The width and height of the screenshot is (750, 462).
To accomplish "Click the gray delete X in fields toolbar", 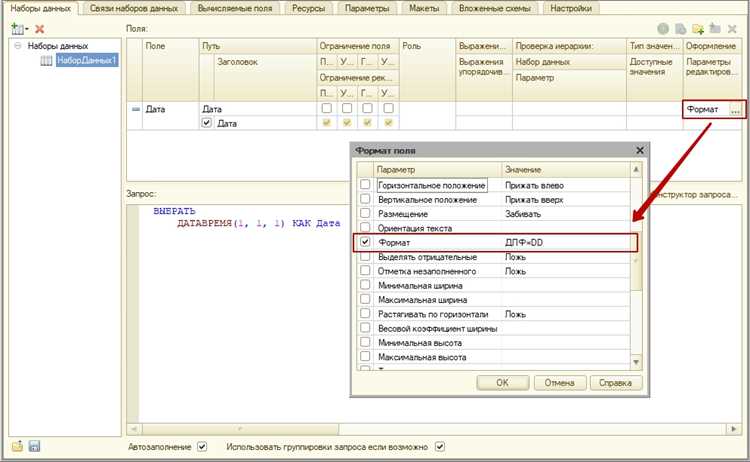I will tap(732, 29).
